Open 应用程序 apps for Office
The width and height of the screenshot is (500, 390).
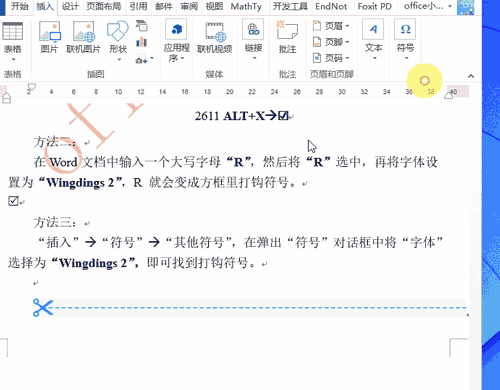point(176,30)
